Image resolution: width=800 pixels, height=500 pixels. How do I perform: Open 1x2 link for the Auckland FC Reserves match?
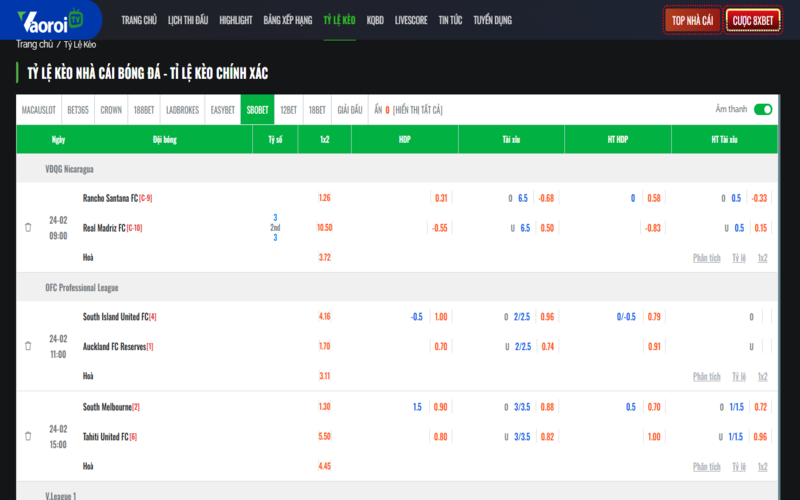coord(762,377)
